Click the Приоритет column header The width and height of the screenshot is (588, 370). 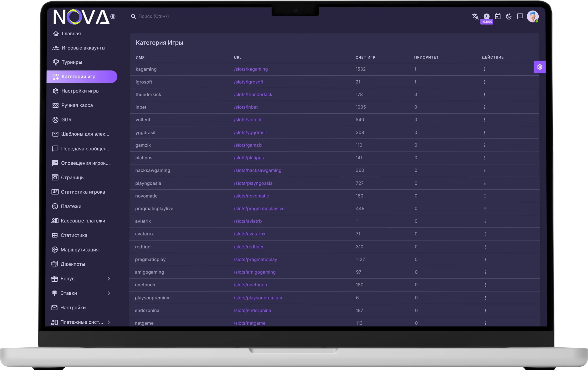426,57
